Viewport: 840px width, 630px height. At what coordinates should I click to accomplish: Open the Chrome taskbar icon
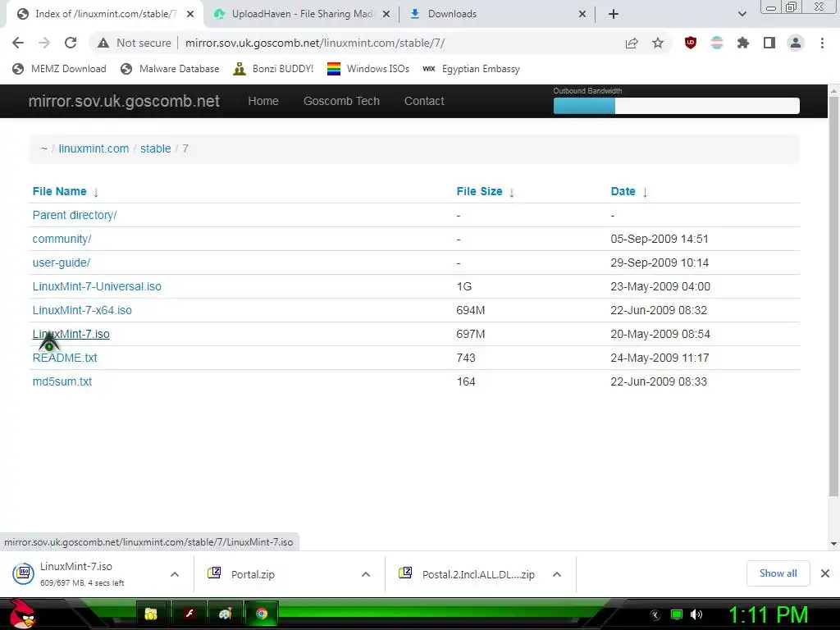262,614
